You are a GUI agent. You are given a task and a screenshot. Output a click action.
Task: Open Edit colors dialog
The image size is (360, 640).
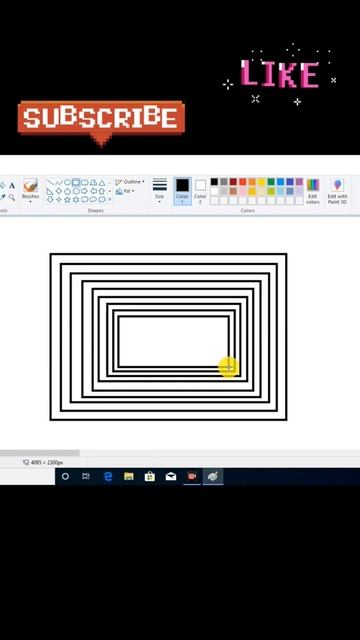tap(313, 191)
